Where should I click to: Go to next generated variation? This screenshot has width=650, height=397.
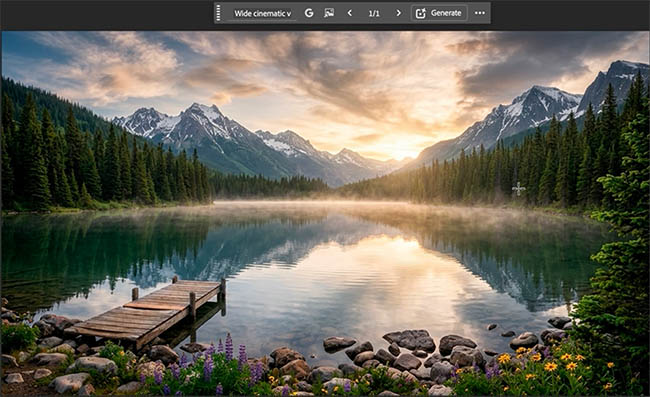pos(398,13)
